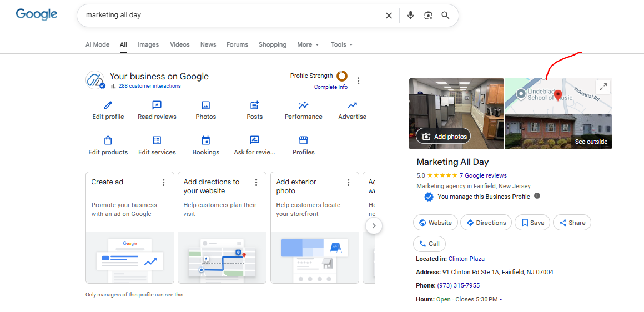Open Add directions to your website card
Image resolution: width=644 pixels, height=312 pixels.
pyautogui.click(x=222, y=228)
